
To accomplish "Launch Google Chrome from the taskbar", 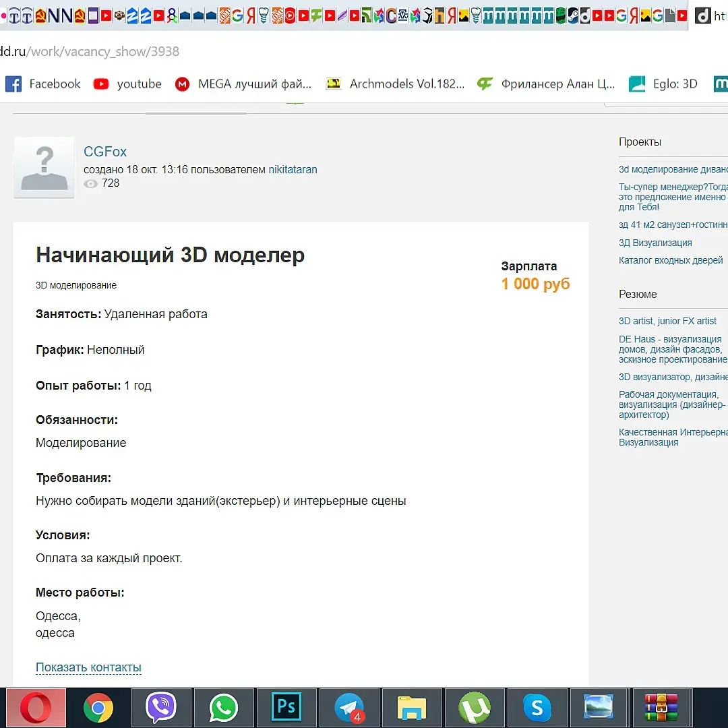I will coord(98,708).
